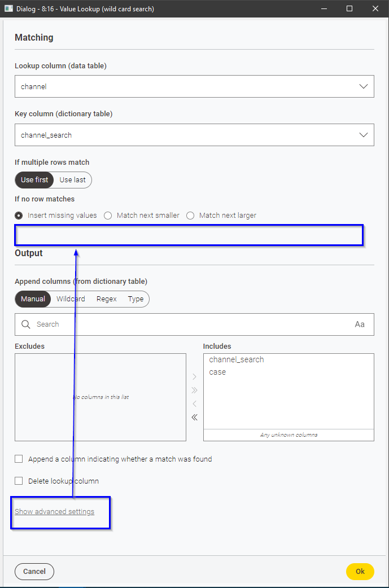Check the Delete lookup column box
This screenshot has height=588, width=389.
(19, 481)
